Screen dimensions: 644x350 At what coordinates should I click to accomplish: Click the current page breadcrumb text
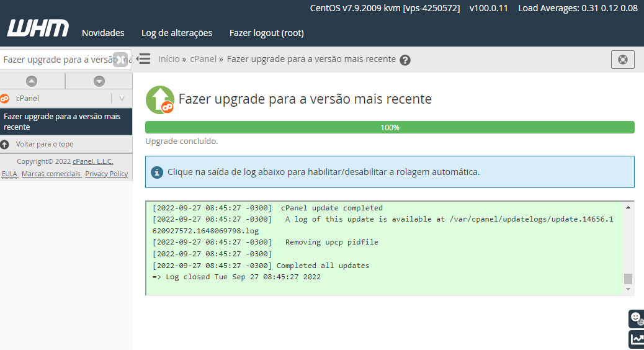coord(311,59)
